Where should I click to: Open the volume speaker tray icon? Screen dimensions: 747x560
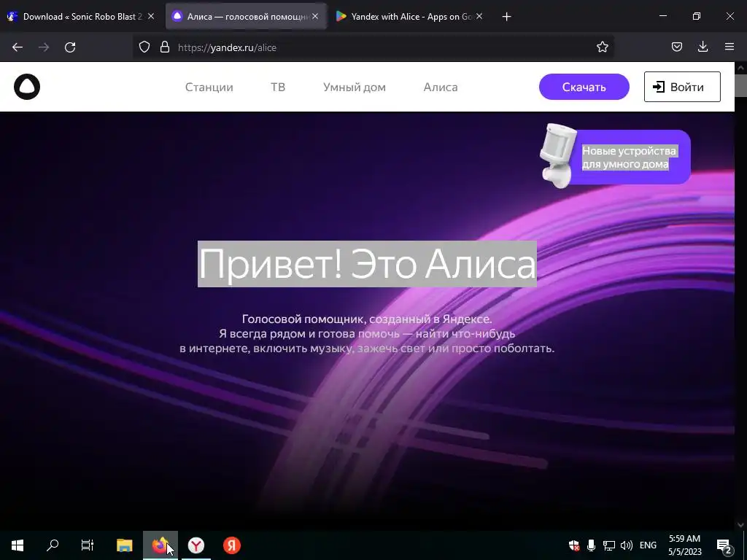pos(627,545)
